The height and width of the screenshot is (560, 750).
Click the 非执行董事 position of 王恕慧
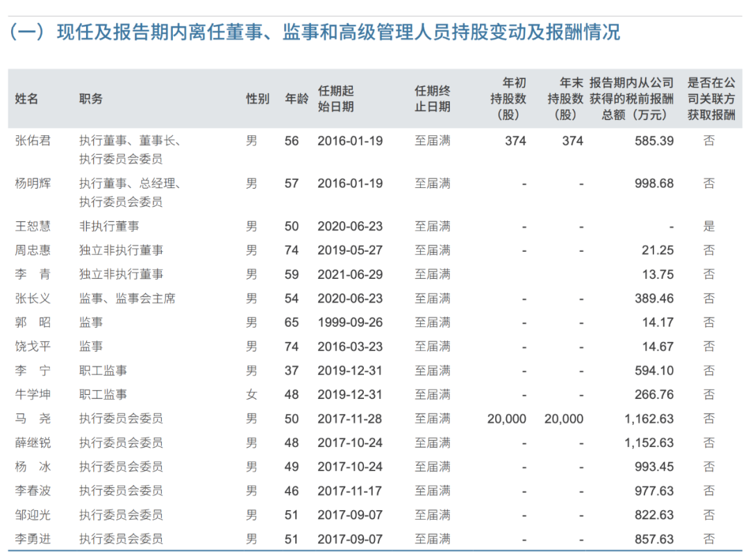[x=109, y=226]
